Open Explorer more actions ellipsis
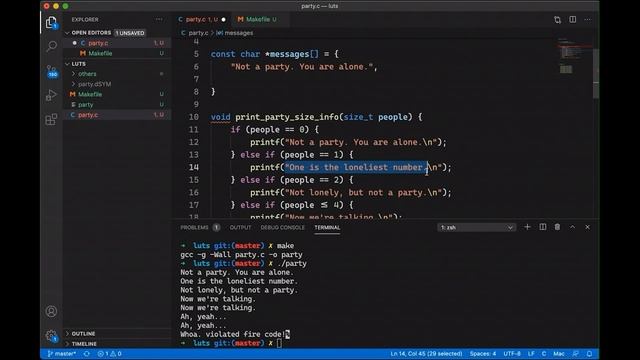Viewport: 640px width, 360px height. [159, 19]
